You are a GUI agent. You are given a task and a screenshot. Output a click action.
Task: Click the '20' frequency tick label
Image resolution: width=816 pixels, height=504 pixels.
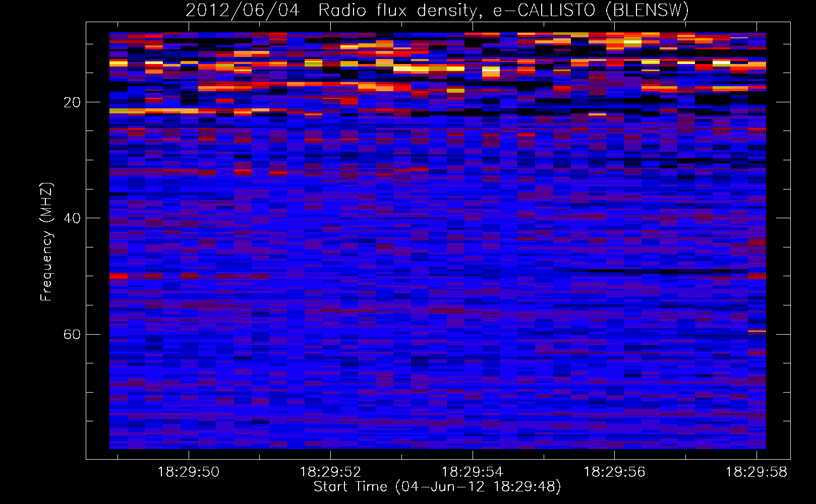coord(72,103)
